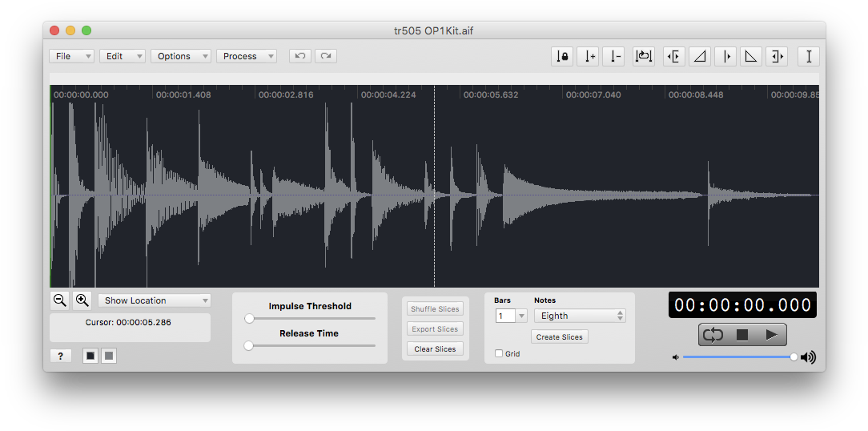This screenshot has height=431, width=868.
Task: Click the rising ramp fade-in icon
Action: pos(700,56)
